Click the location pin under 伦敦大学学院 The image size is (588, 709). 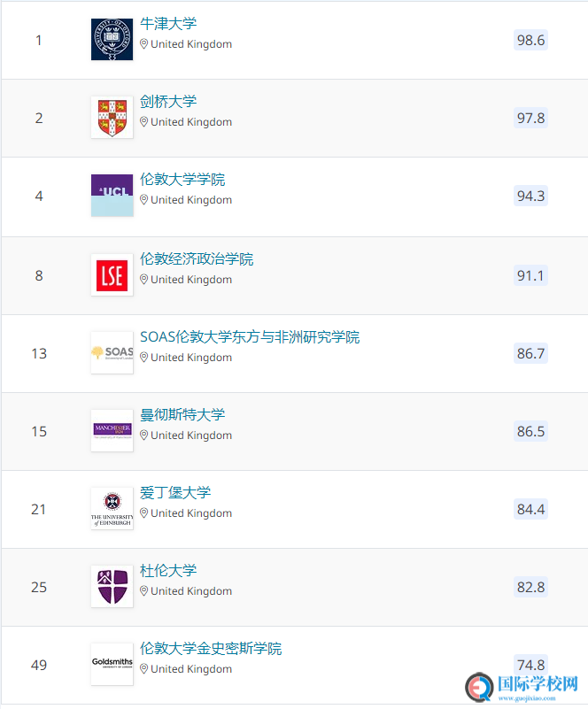point(143,199)
